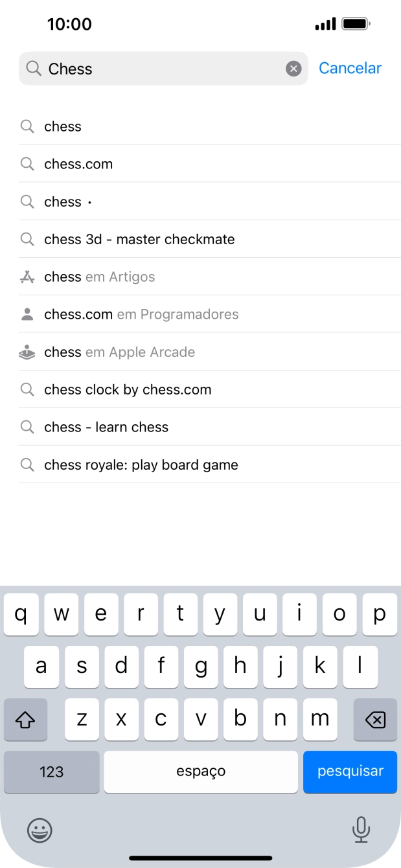This screenshot has width=401, height=868.
Task: Select 'chess - learn chess' suggestion
Action: [x=106, y=427]
